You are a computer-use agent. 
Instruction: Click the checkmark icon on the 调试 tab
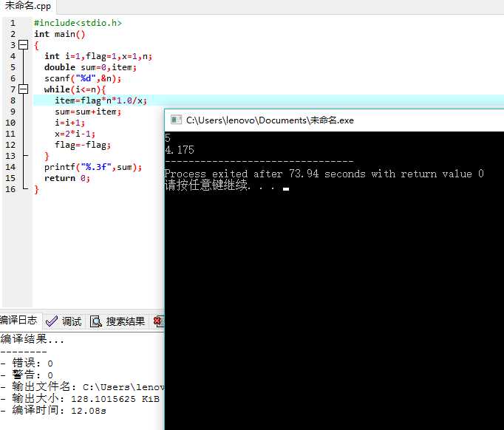(52, 321)
